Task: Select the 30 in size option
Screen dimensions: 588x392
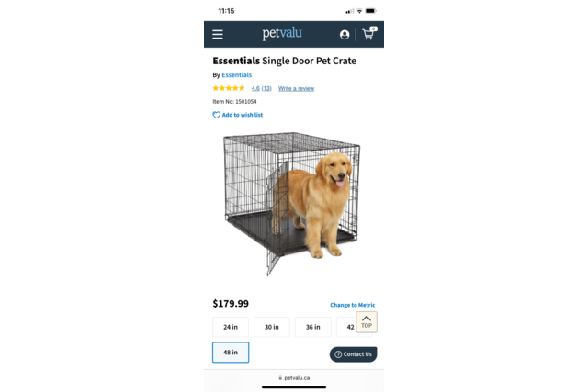Action: [272, 327]
